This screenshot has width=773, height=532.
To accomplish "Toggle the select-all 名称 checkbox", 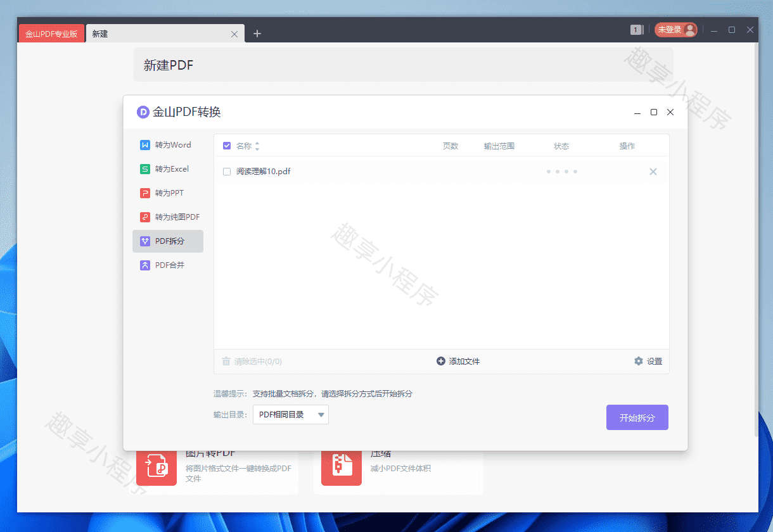I will 227,146.
